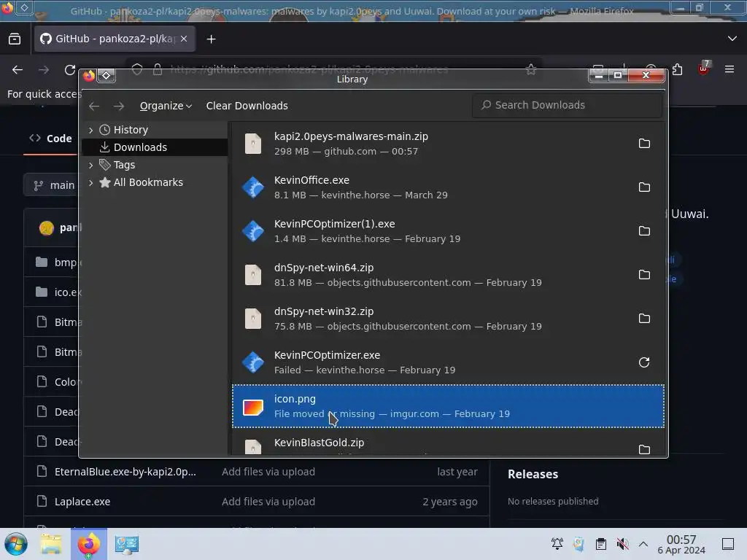List all tabs dropdown arrow
This screenshot has height=560, width=747.
point(732,39)
